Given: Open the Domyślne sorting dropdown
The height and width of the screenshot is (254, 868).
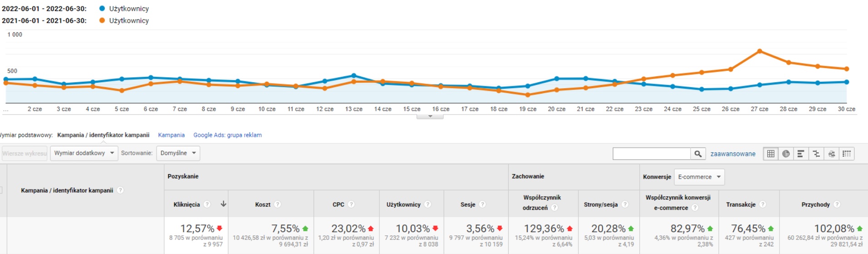Looking at the screenshot, I should [178, 153].
